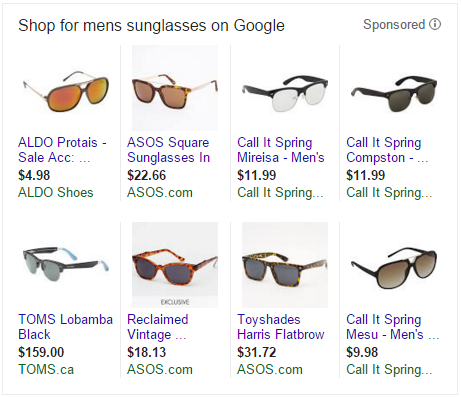Open the Toyshades Harris Flatbrow title link

click(x=281, y=327)
